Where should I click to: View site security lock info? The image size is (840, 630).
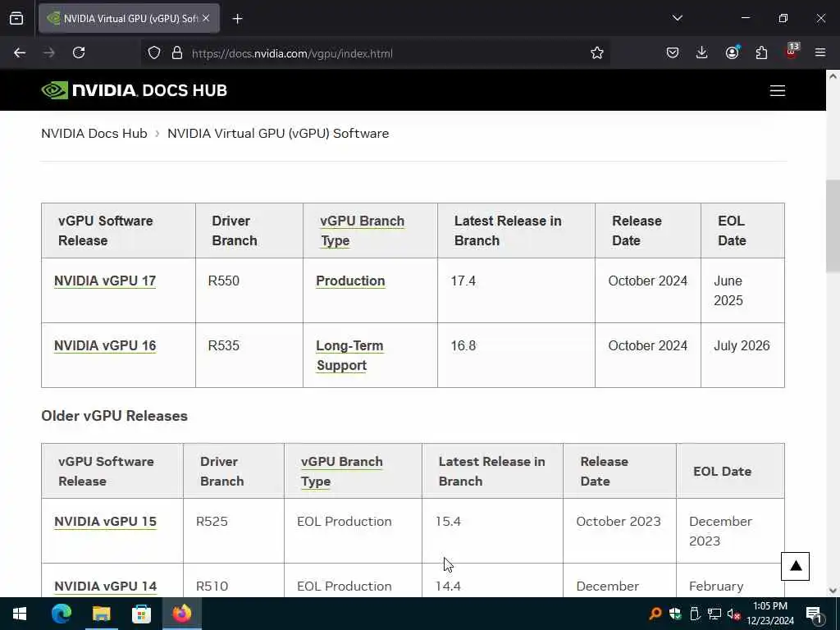pyautogui.click(x=177, y=53)
